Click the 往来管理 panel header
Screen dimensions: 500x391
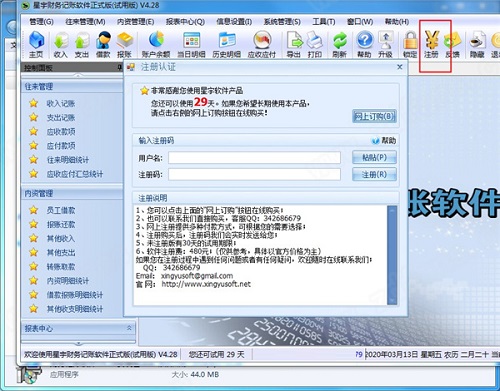coord(72,87)
